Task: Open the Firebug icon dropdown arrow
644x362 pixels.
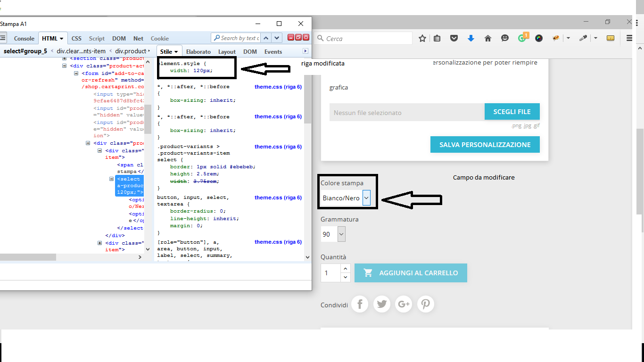Action: coord(568,38)
